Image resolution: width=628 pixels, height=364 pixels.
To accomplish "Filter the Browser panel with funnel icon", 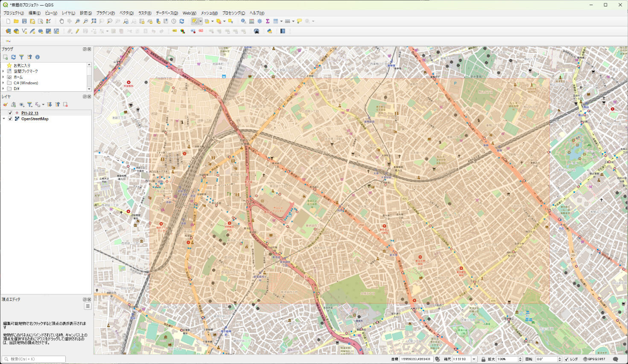I will pyautogui.click(x=21, y=57).
